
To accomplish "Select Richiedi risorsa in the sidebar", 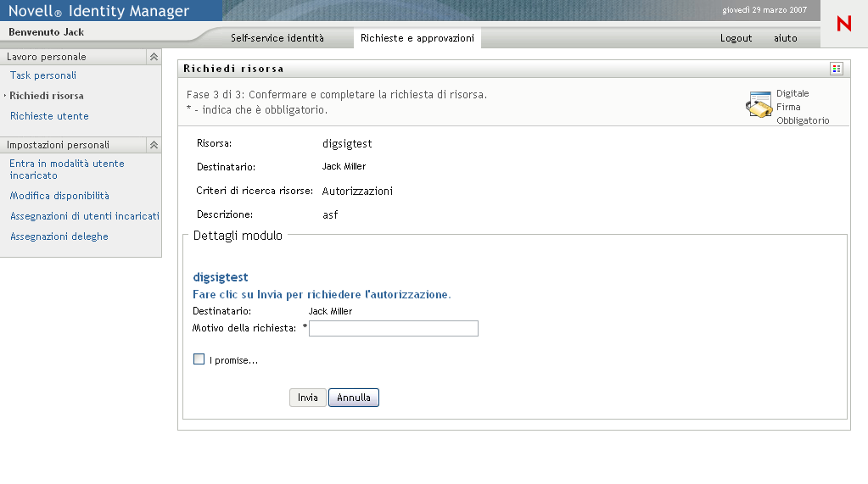I will click(47, 96).
